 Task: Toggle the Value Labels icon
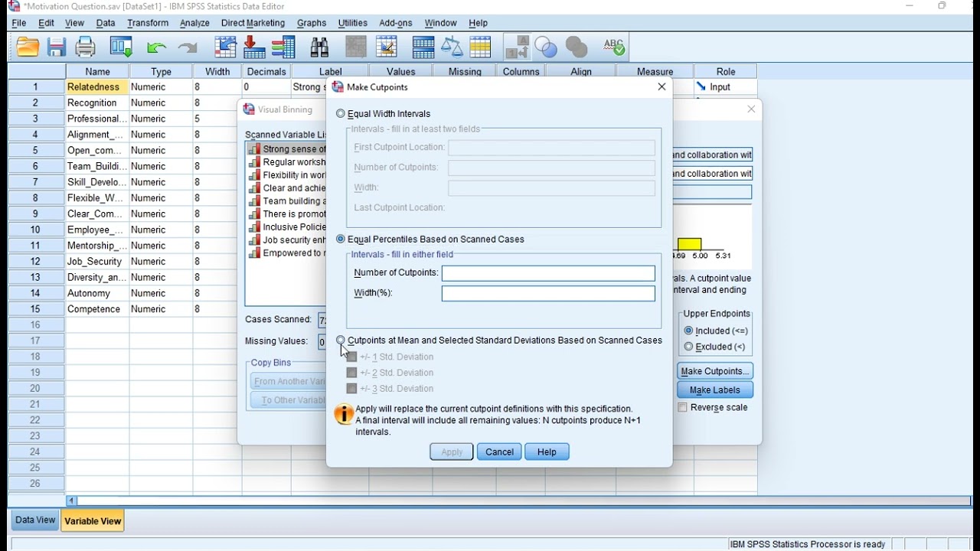pyautogui.click(x=518, y=47)
